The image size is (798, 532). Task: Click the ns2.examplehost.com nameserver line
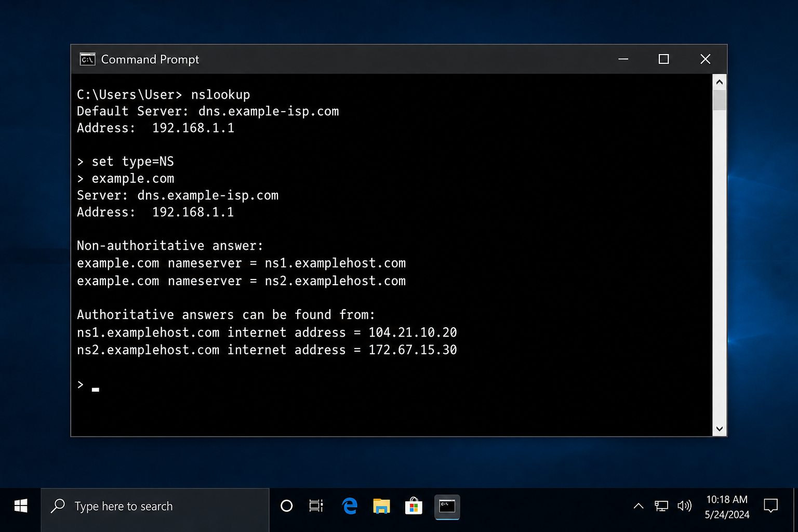coord(242,281)
